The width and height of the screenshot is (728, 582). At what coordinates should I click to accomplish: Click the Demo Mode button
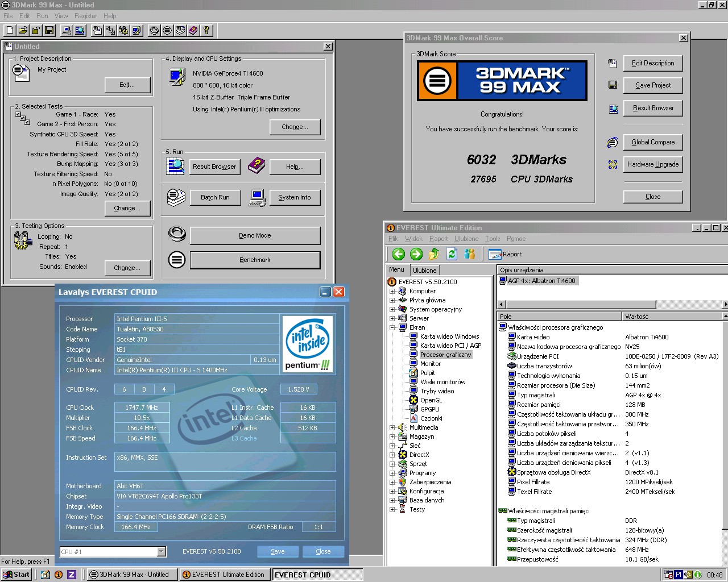(255, 235)
